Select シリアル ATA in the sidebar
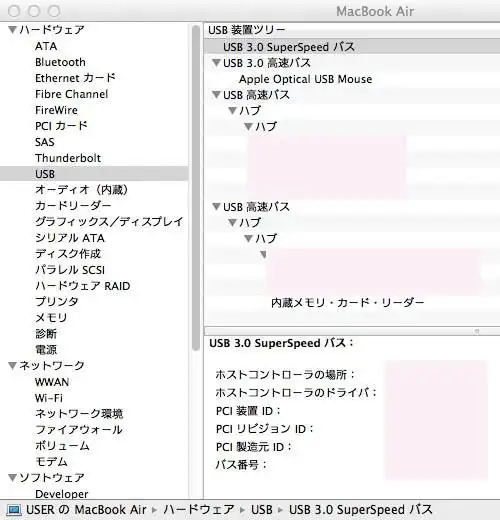This screenshot has width=500, height=520. pos(70,238)
